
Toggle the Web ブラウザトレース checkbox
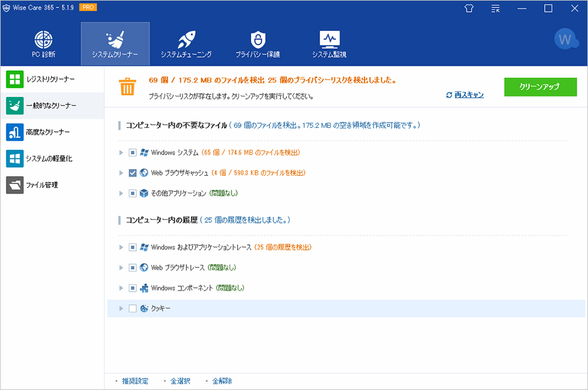tap(133, 267)
